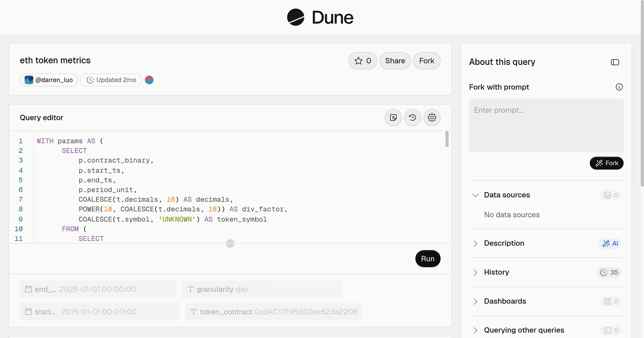Viewport: 644px width, 338px height.
Task: Fork the query from header
Action: tap(427, 61)
